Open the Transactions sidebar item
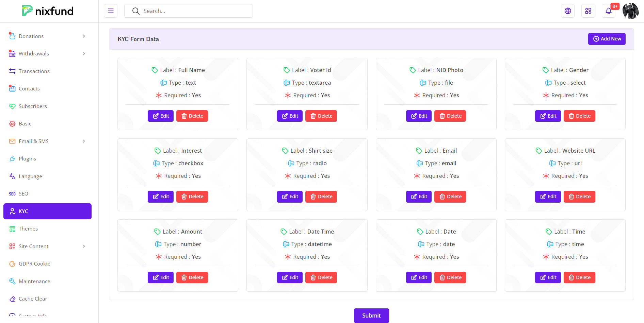Screen dimensions: 644x323 click(34, 71)
